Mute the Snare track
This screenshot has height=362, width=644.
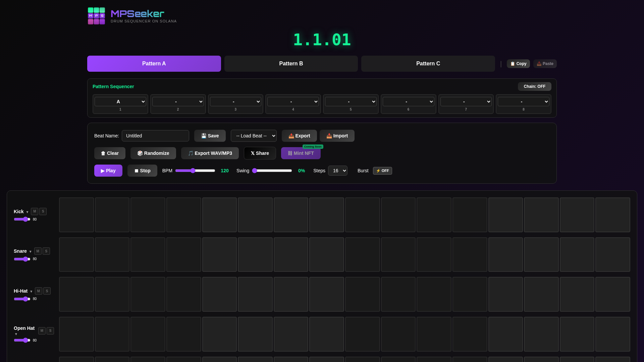coord(38,251)
